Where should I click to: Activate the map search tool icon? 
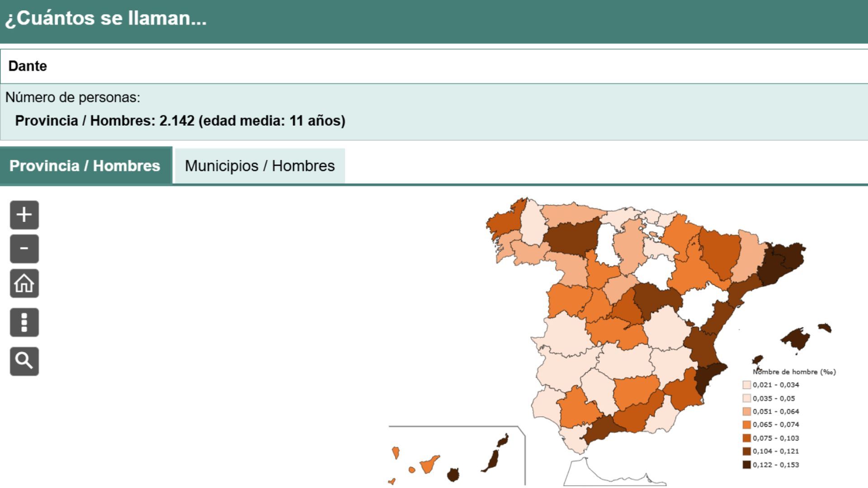pos(24,361)
